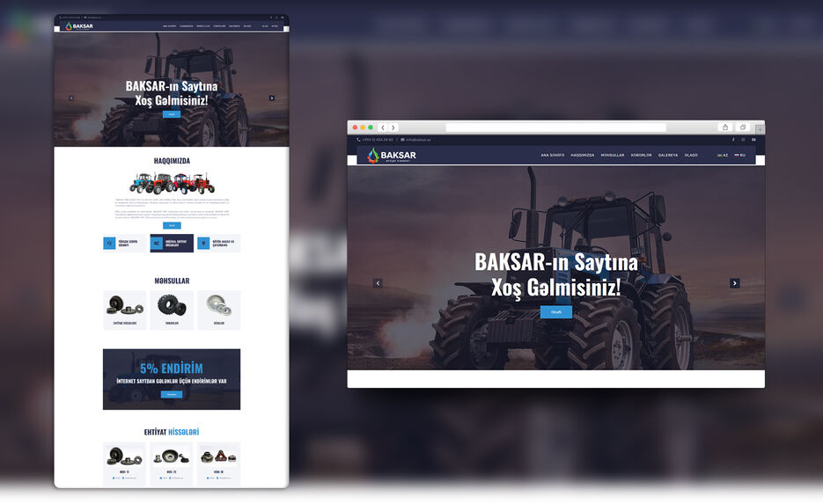Click the MƏHSULLAR section heading
Image resolution: width=823 pixels, height=504 pixels.
click(x=172, y=281)
